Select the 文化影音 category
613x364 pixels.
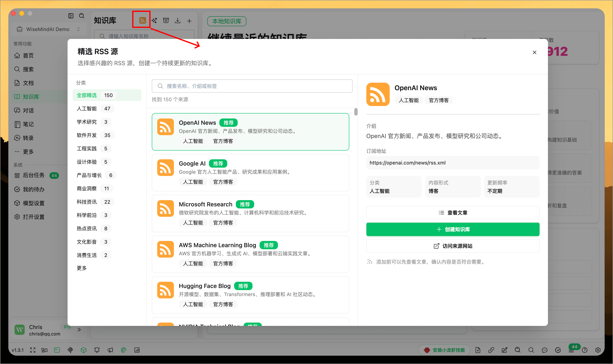click(107, 242)
